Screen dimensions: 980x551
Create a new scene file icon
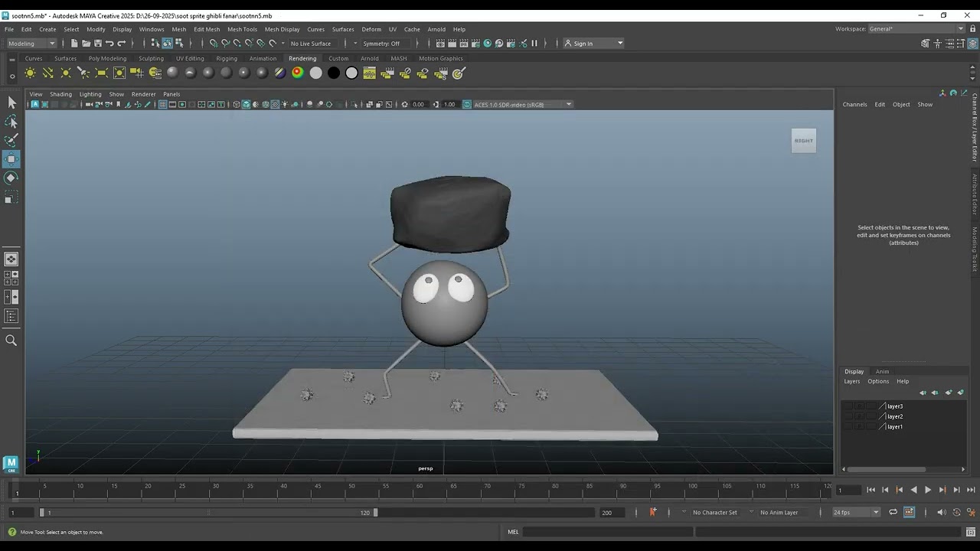click(74, 44)
